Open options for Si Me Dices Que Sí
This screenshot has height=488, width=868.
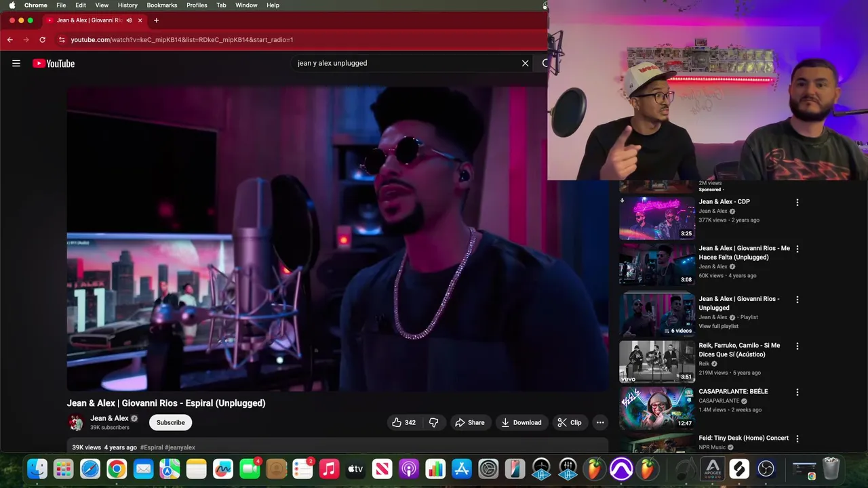click(x=797, y=346)
